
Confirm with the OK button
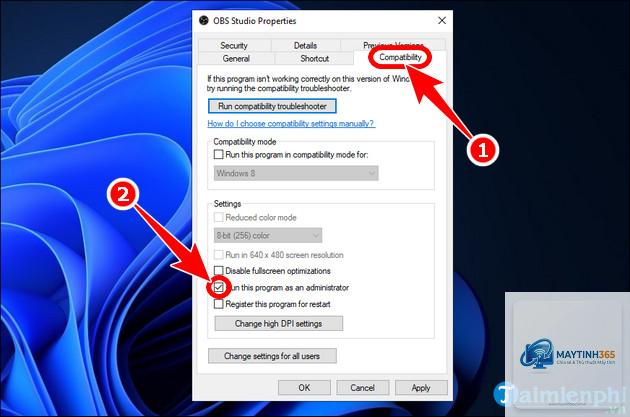304,388
